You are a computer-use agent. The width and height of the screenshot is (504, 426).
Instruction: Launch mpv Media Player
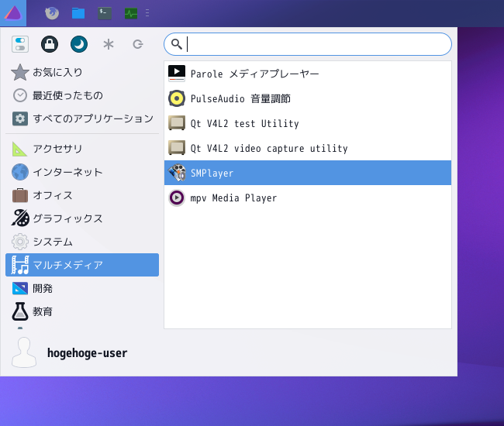[x=308, y=198]
